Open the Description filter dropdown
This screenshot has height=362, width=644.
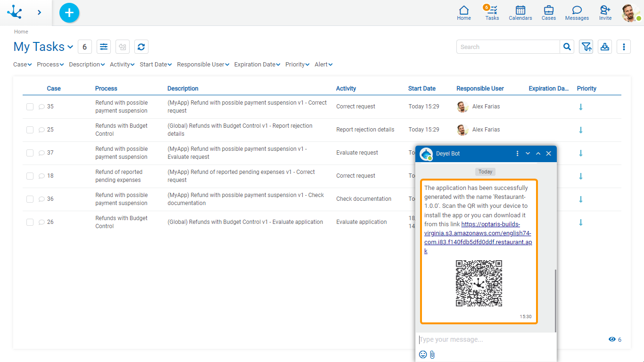(87, 65)
